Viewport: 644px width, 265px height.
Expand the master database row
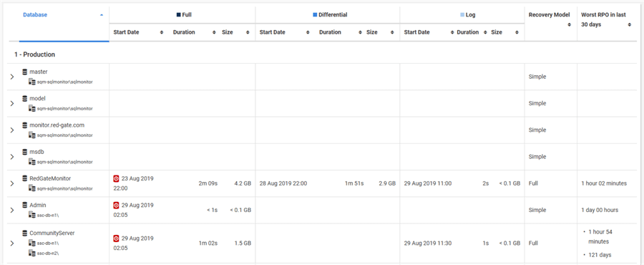(x=12, y=77)
